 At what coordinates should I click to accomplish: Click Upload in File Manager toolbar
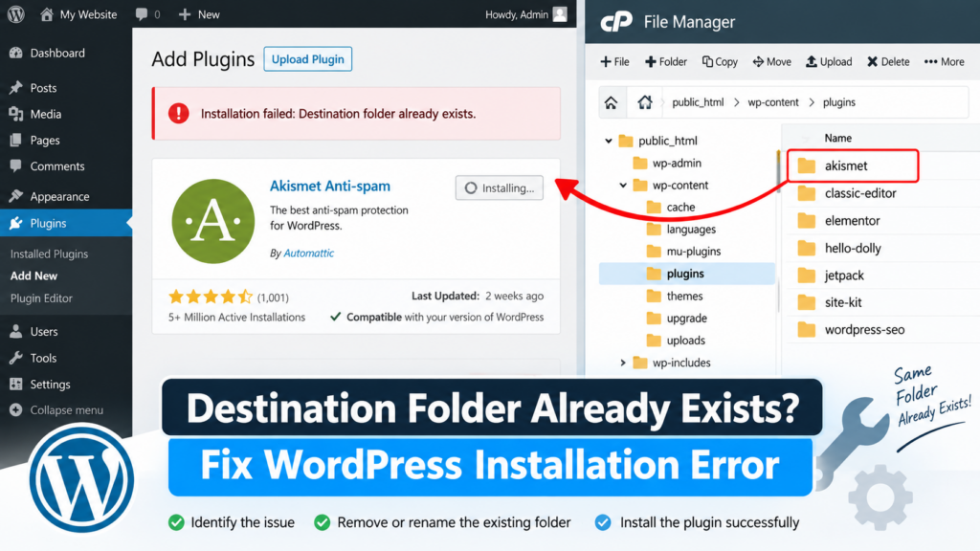click(x=829, y=62)
